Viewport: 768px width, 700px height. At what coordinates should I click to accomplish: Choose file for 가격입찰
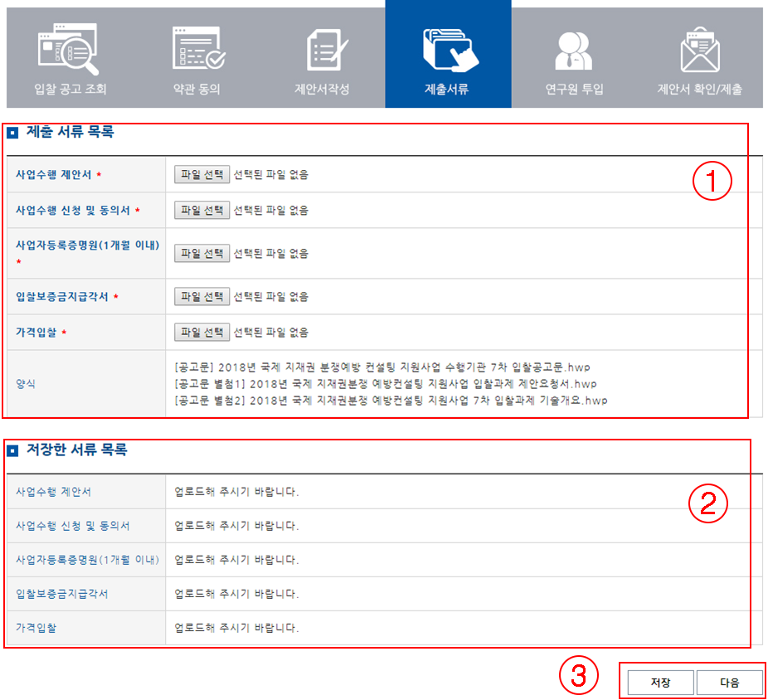pos(202,333)
